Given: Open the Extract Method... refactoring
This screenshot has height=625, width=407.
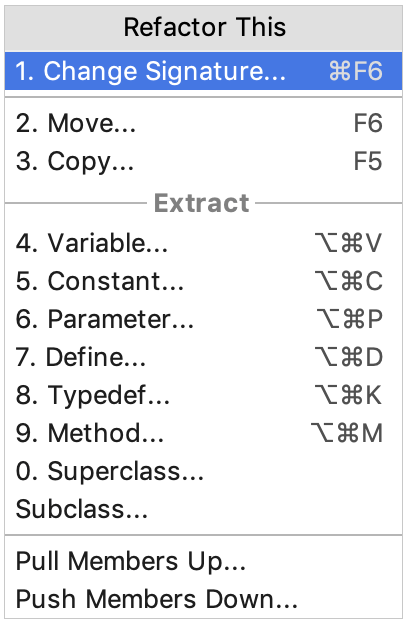Looking at the screenshot, I should tap(203, 433).
